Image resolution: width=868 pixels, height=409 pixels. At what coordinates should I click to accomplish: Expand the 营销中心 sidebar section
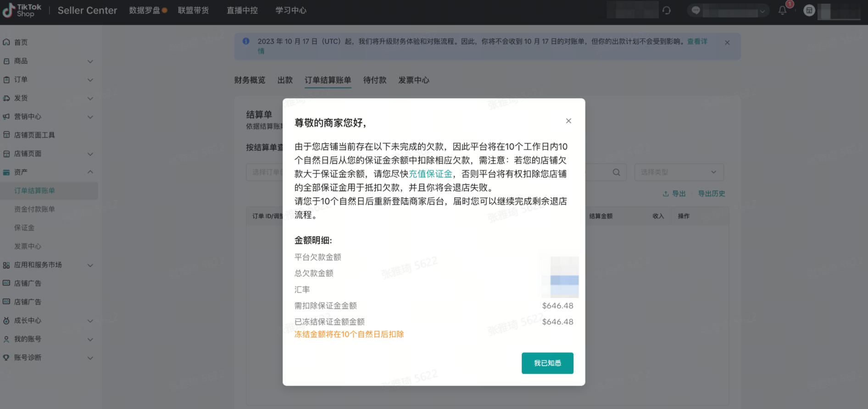[x=90, y=117]
